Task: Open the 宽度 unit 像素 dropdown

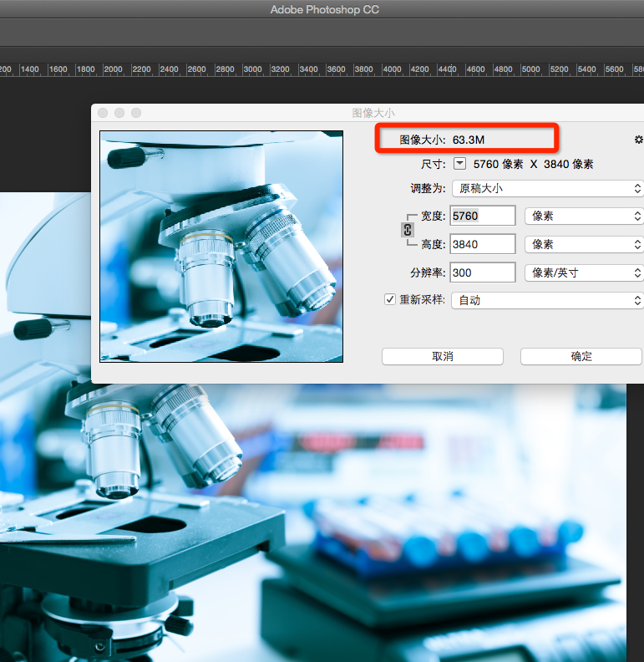Action: pyautogui.click(x=585, y=216)
